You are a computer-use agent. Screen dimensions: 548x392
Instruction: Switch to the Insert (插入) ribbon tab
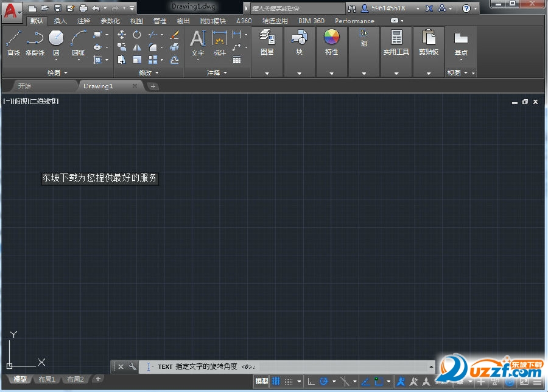click(x=60, y=21)
